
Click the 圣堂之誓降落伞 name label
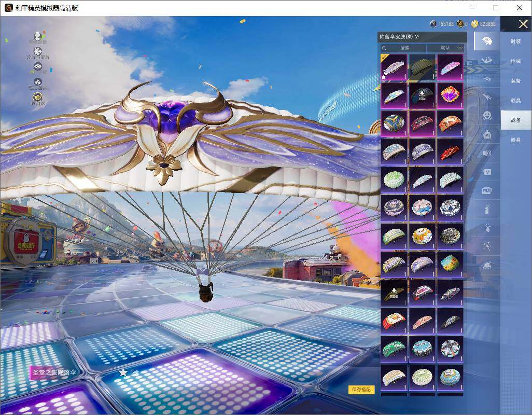54,372
